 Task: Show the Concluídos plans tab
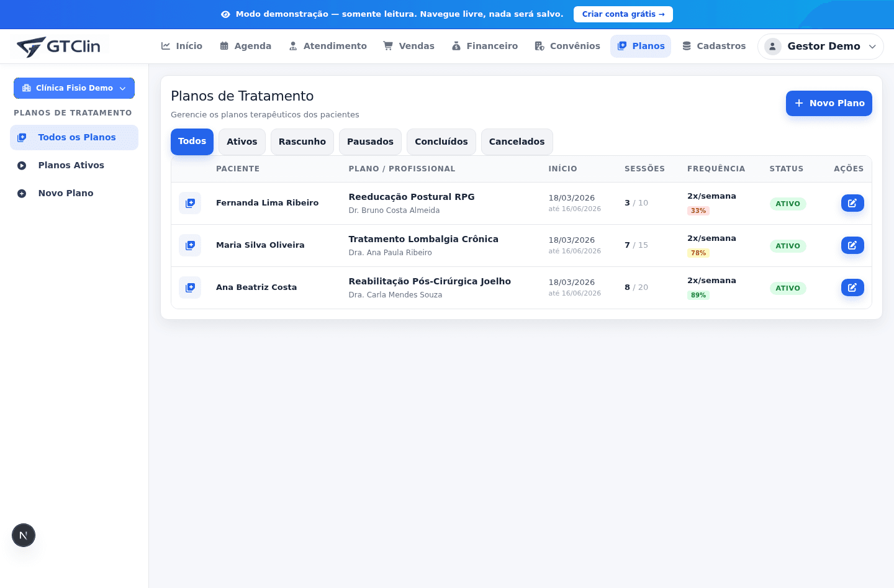pos(441,142)
